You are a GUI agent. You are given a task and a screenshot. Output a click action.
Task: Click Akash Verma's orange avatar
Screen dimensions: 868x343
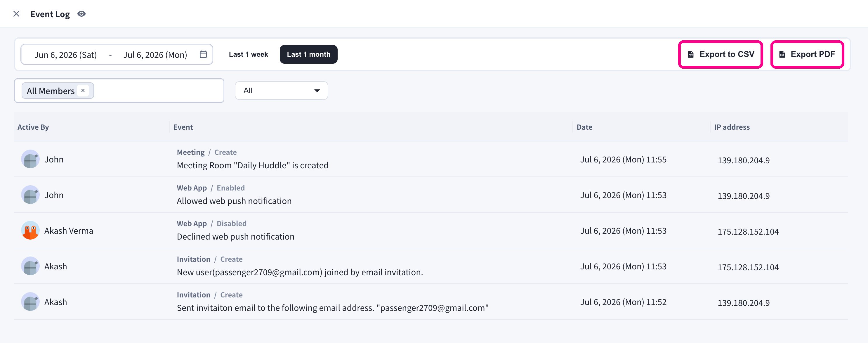tap(30, 231)
